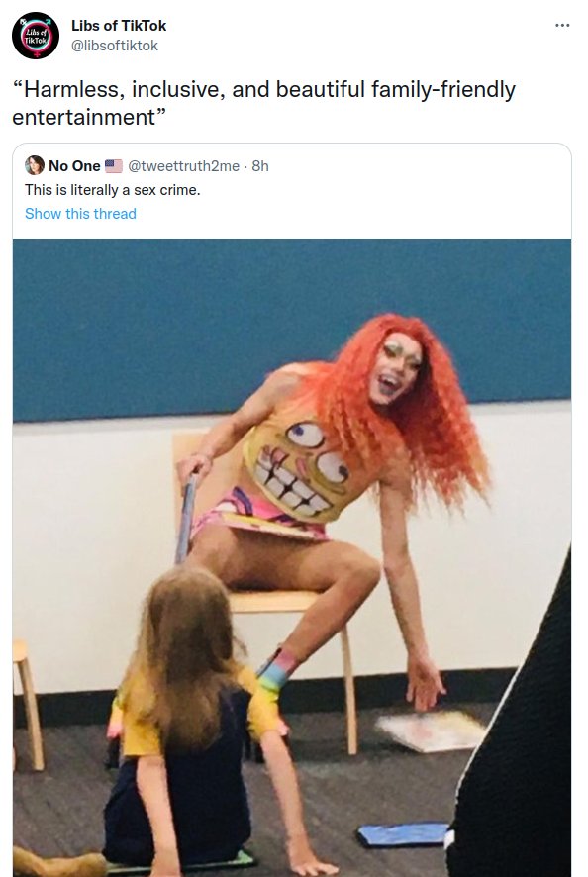588x877 pixels.
Task: Click the rainbow striped sock in the photo
Action: pyautogui.click(x=275, y=672)
